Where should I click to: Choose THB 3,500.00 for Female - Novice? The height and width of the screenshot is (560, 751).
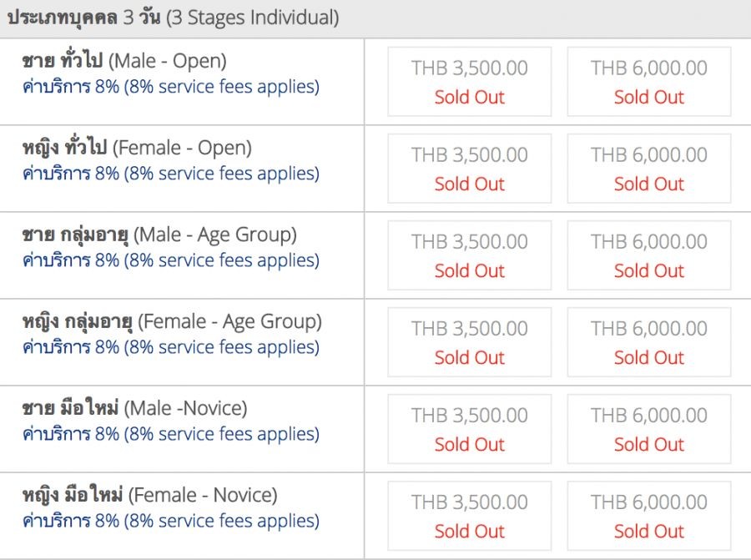click(469, 516)
